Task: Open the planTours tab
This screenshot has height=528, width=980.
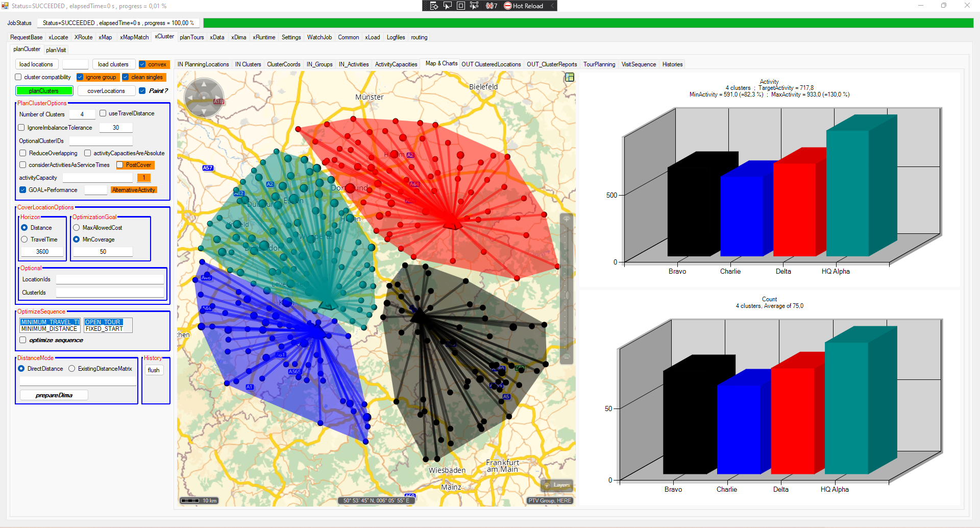Action: pos(191,37)
